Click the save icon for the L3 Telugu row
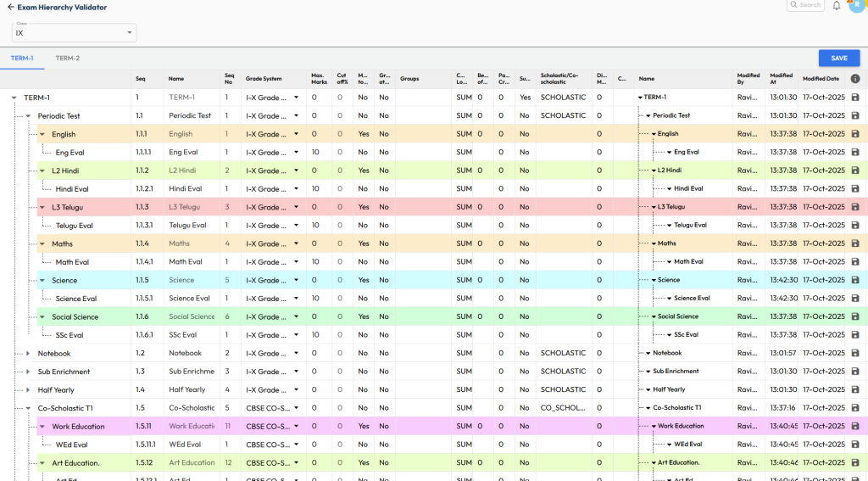This screenshot has height=481, width=868. point(855,207)
